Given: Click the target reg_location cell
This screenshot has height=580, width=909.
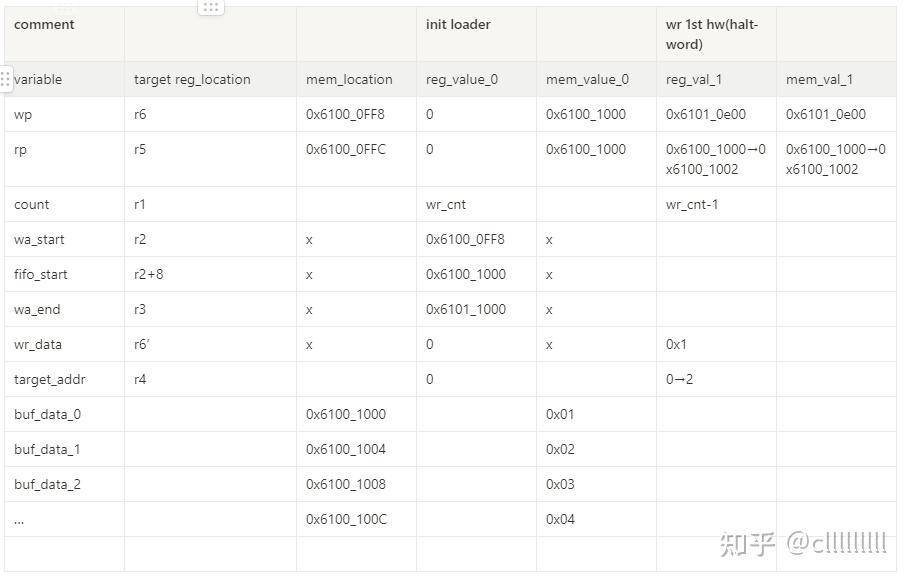Looking at the screenshot, I should (x=210, y=79).
